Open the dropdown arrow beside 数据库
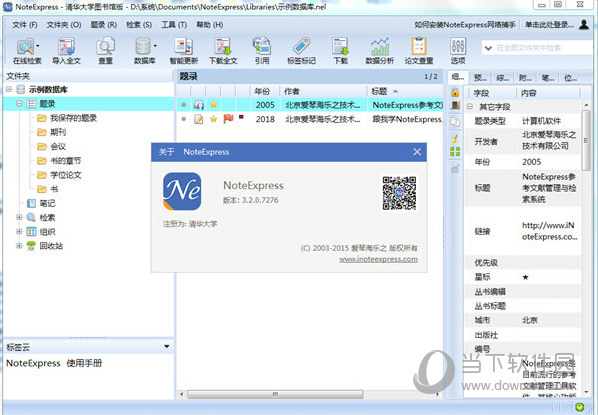This screenshot has height=415, width=598. click(155, 46)
